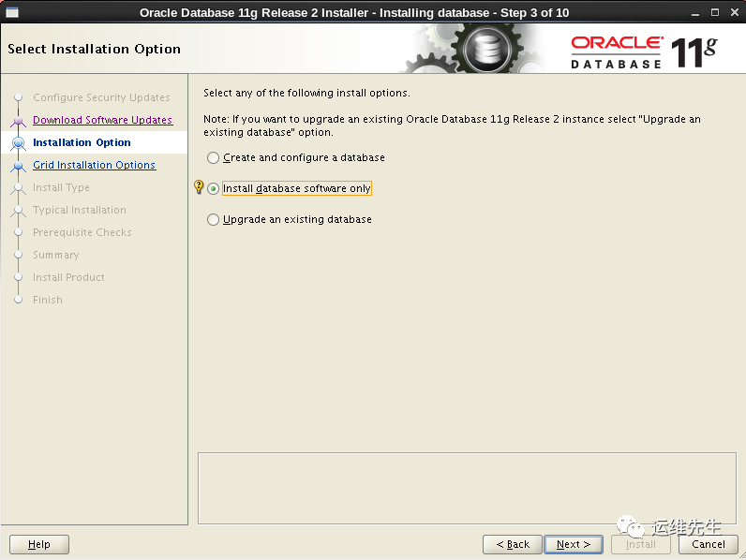
Task: Click the 'Install Type' step text
Action: pyautogui.click(x=61, y=188)
